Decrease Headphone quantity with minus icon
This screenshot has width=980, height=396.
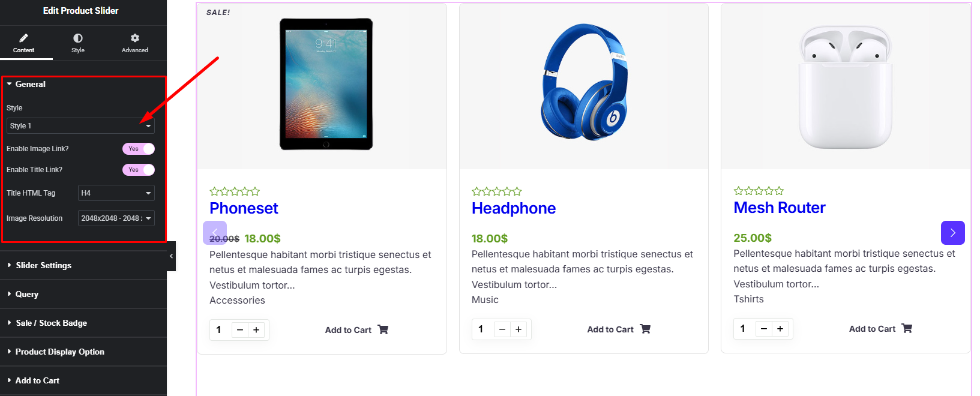coord(502,329)
